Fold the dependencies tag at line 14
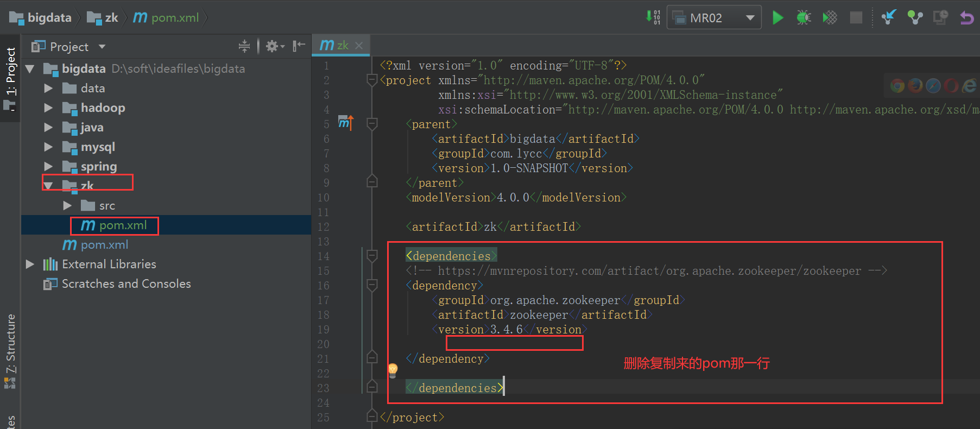The image size is (980, 429). (372, 256)
